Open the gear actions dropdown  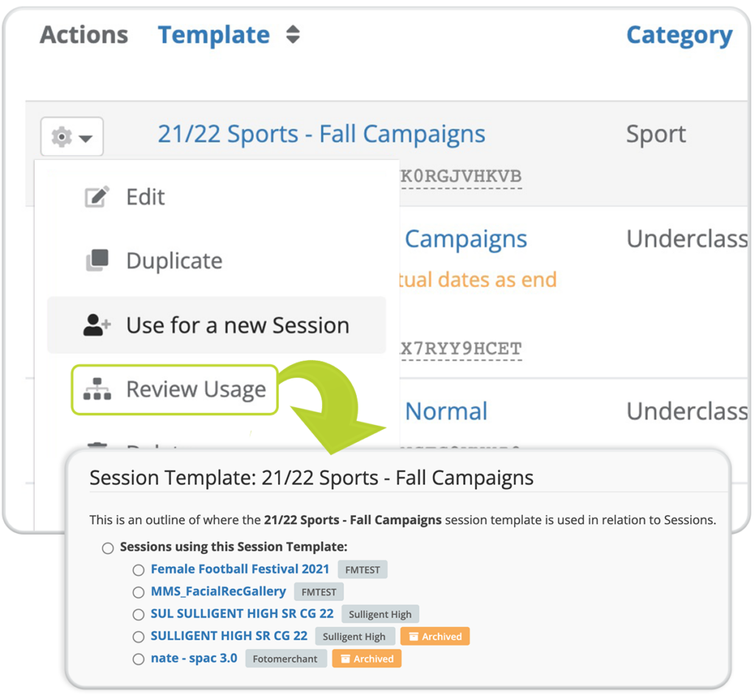pyautogui.click(x=72, y=136)
